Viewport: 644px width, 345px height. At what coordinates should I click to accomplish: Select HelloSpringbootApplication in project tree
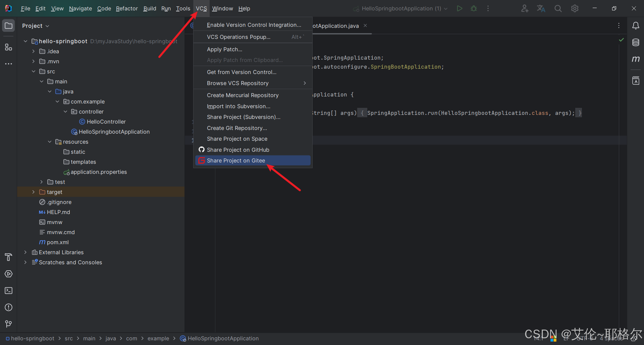click(x=111, y=132)
